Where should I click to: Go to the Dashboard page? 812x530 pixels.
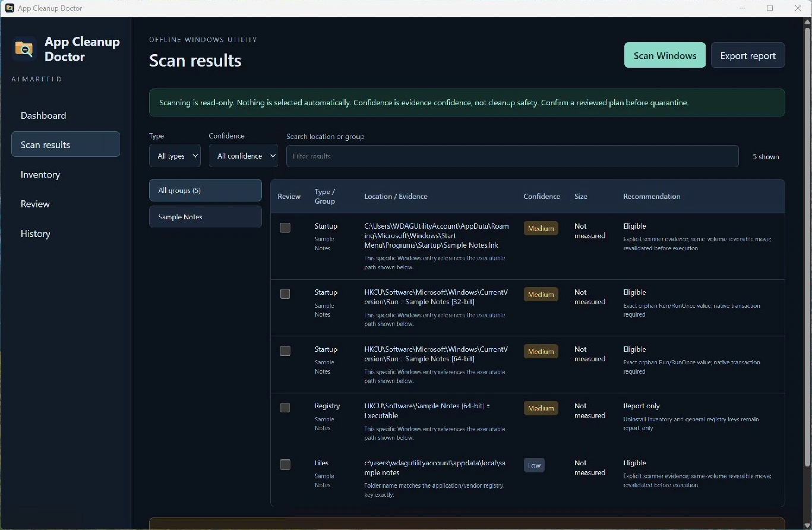(x=65, y=115)
